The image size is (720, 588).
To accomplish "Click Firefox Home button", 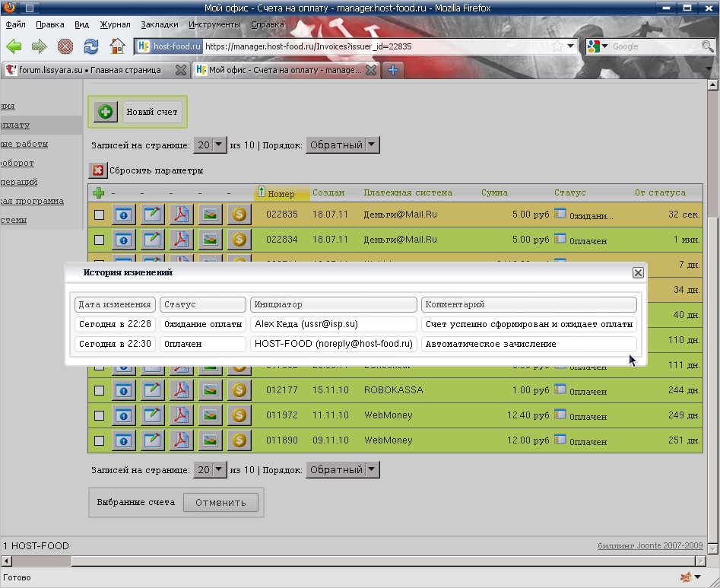I will [117, 46].
